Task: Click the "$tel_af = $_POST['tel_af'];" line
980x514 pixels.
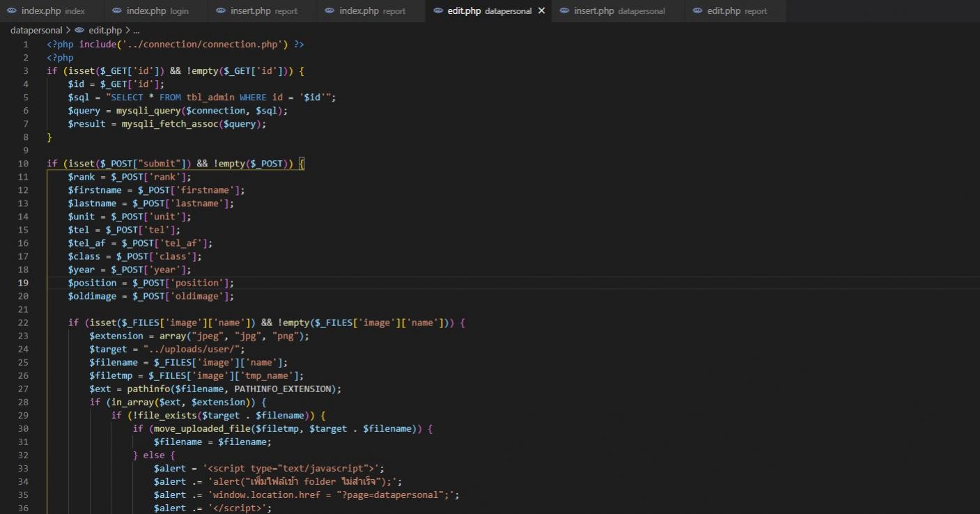Action: (x=140, y=243)
